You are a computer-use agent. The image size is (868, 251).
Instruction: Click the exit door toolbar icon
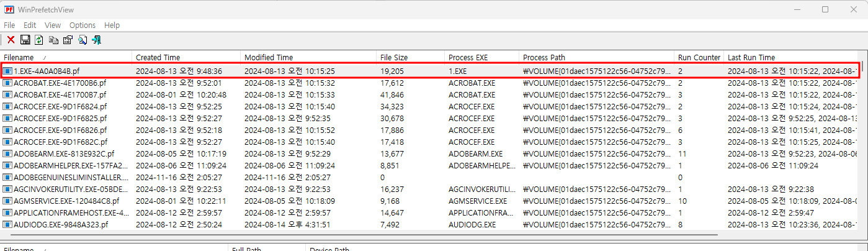click(x=97, y=40)
